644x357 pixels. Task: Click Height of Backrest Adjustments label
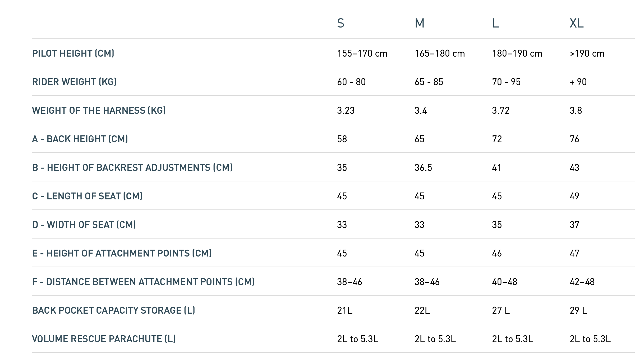(x=132, y=168)
